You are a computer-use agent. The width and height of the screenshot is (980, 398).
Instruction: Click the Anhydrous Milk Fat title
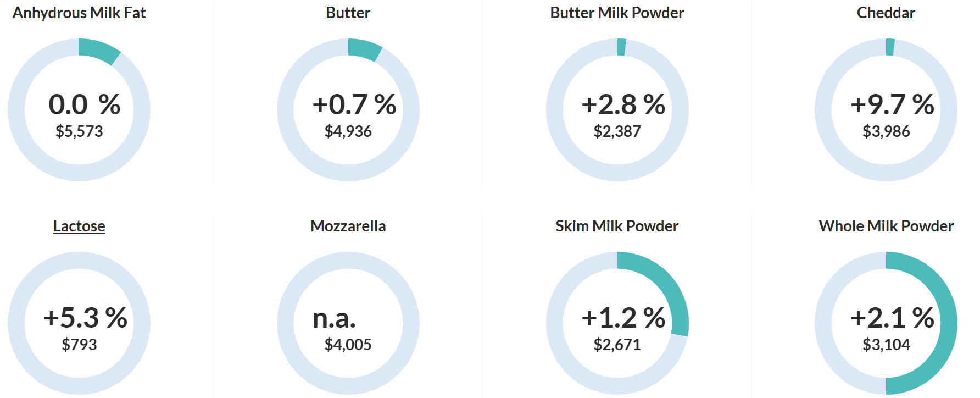coord(79,13)
